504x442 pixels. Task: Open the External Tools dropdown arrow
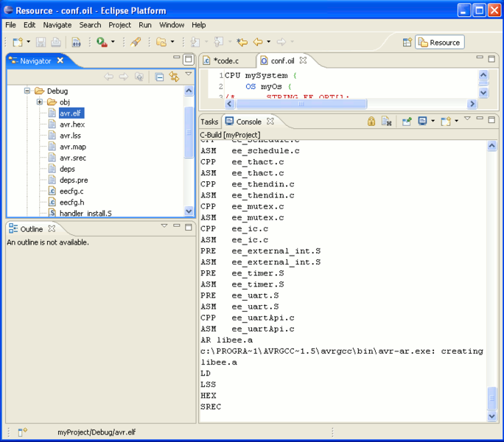(113, 42)
